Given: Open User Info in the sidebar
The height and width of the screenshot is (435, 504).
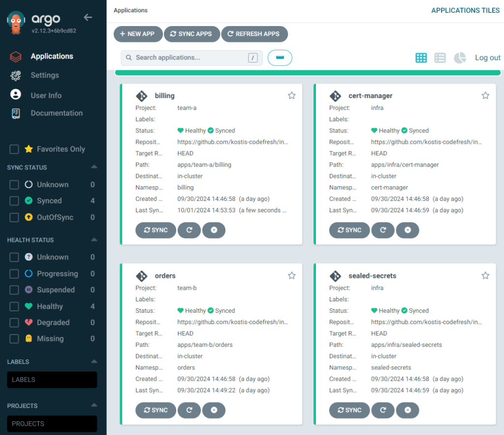Looking at the screenshot, I should coord(46,96).
